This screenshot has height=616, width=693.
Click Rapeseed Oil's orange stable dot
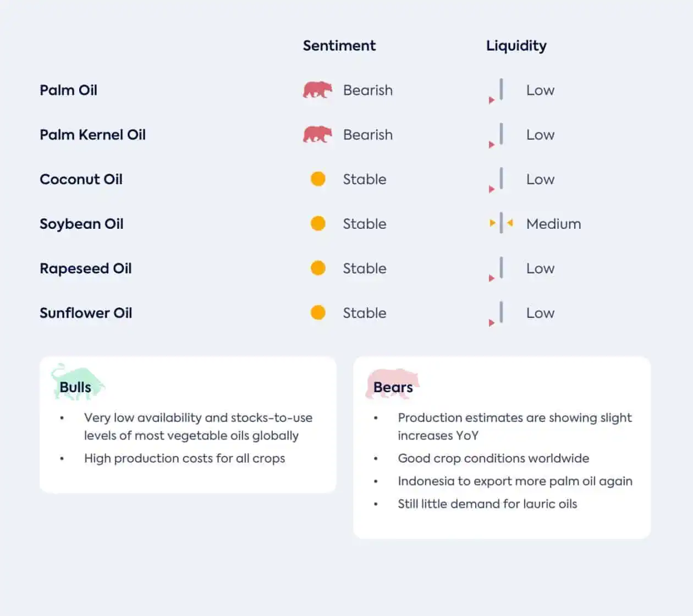pos(318,268)
